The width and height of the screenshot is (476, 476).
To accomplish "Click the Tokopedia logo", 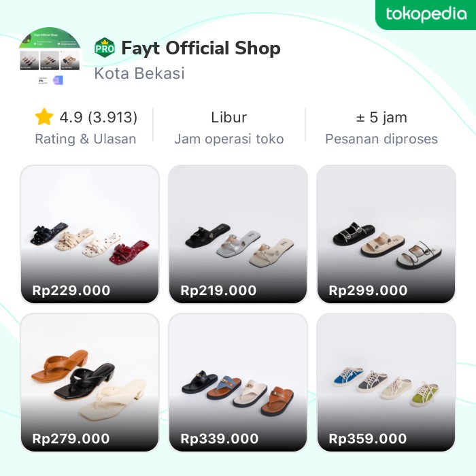I will click(x=426, y=14).
